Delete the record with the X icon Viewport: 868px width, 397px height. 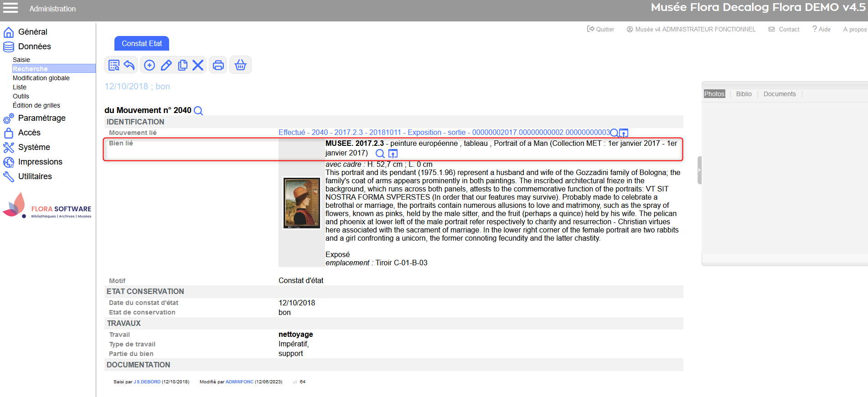point(198,65)
